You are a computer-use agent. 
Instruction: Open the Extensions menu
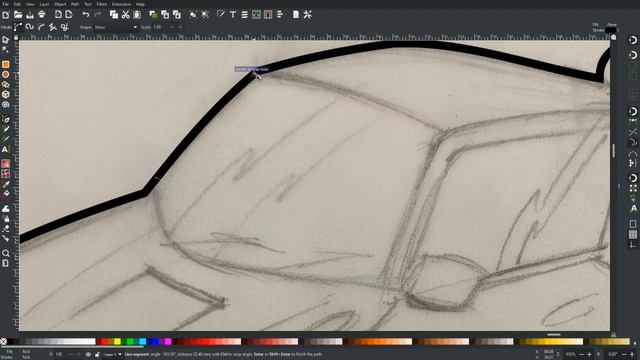pos(122,4)
